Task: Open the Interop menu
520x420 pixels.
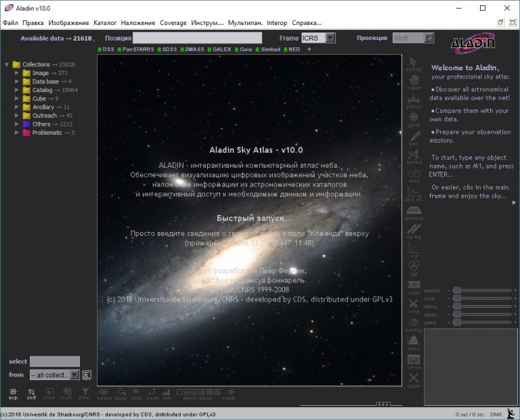Action: pyautogui.click(x=277, y=23)
